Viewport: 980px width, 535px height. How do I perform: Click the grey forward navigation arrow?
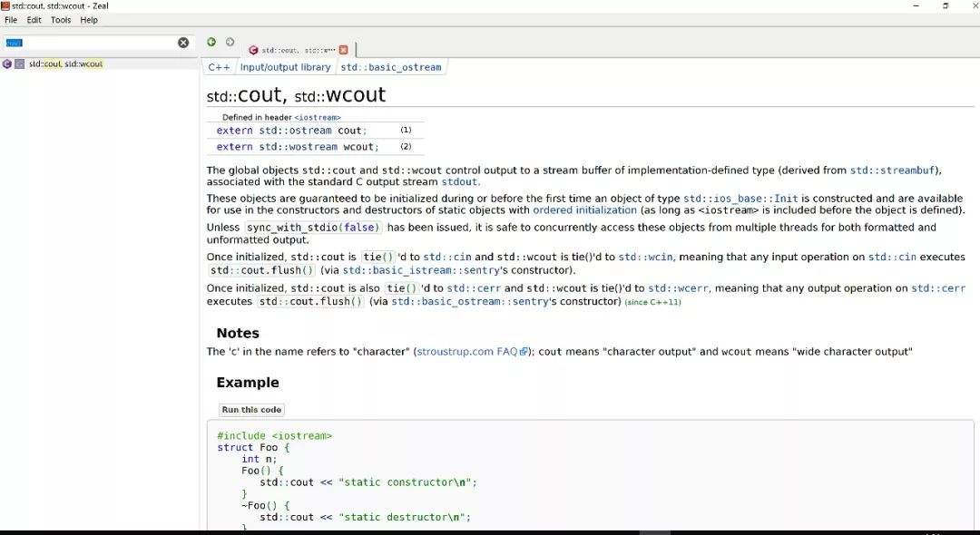[x=230, y=42]
